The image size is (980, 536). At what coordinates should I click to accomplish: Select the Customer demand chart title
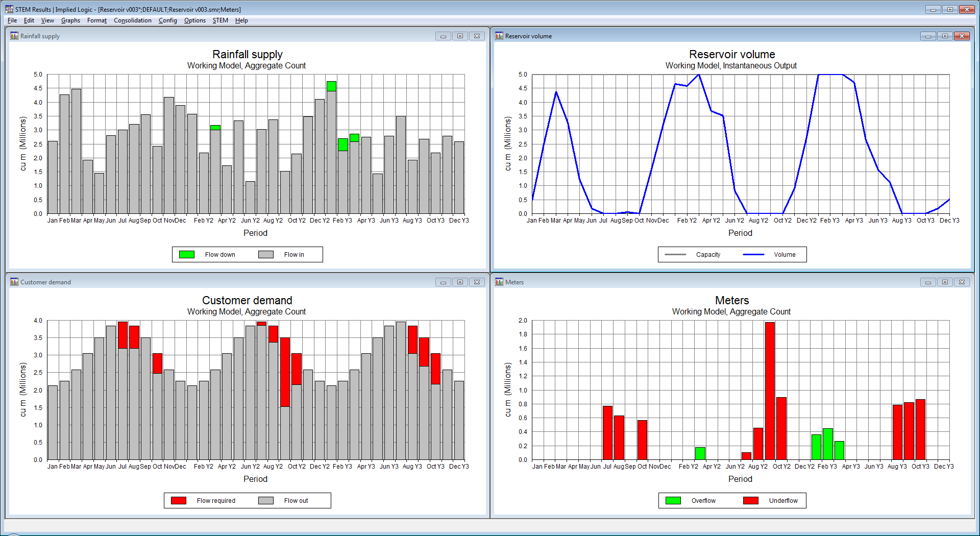247,301
